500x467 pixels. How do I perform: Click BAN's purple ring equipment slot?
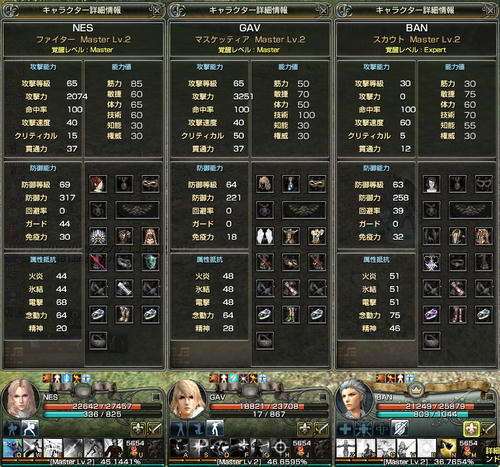[432, 314]
